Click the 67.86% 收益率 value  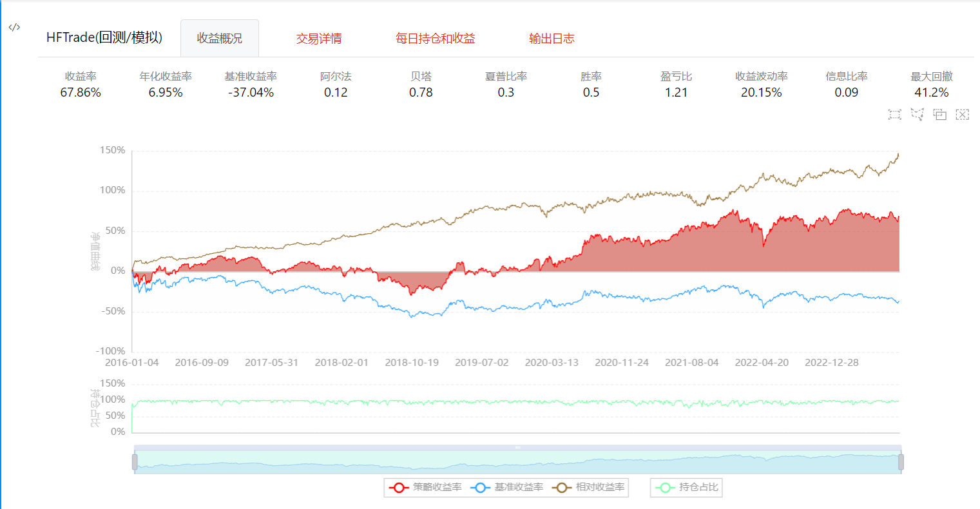pyautogui.click(x=81, y=93)
